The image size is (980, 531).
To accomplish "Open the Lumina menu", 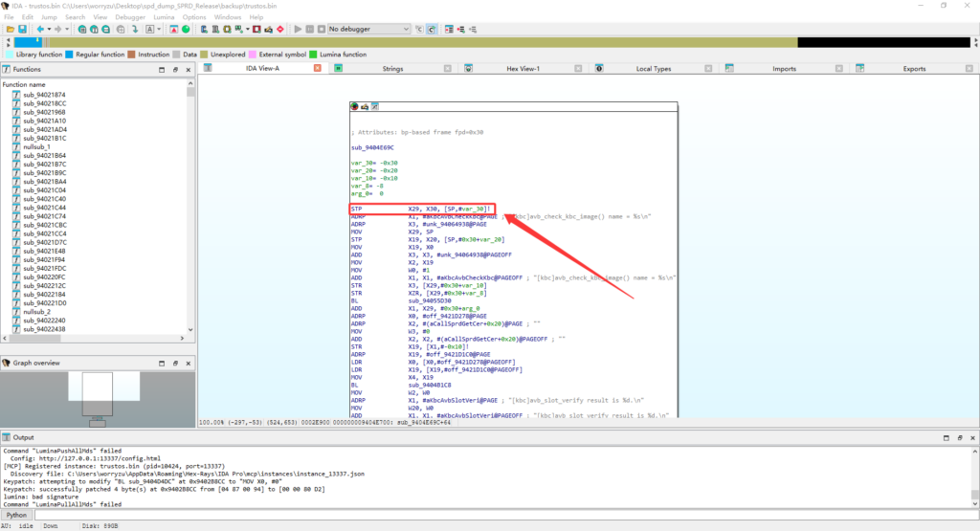I will (164, 17).
